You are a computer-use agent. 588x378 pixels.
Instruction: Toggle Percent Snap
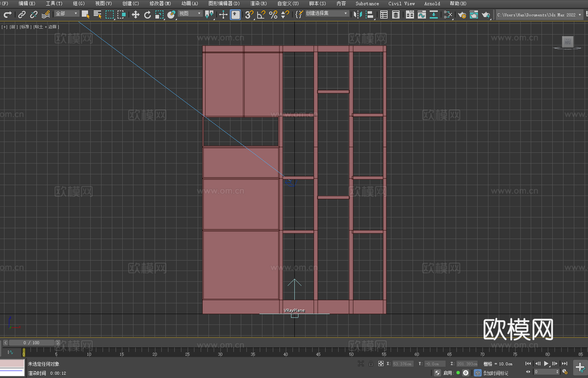(273, 14)
